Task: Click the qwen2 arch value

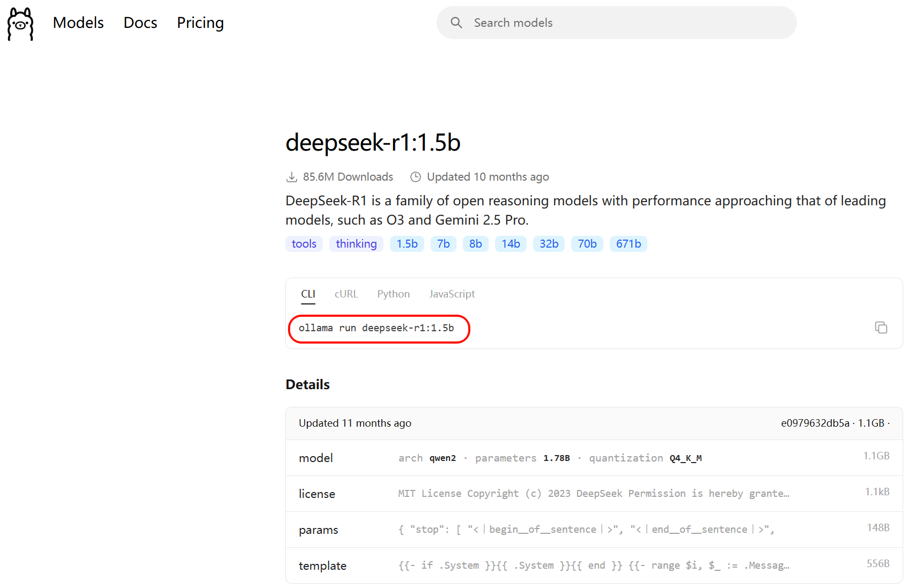Action: (x=443, y=458)
